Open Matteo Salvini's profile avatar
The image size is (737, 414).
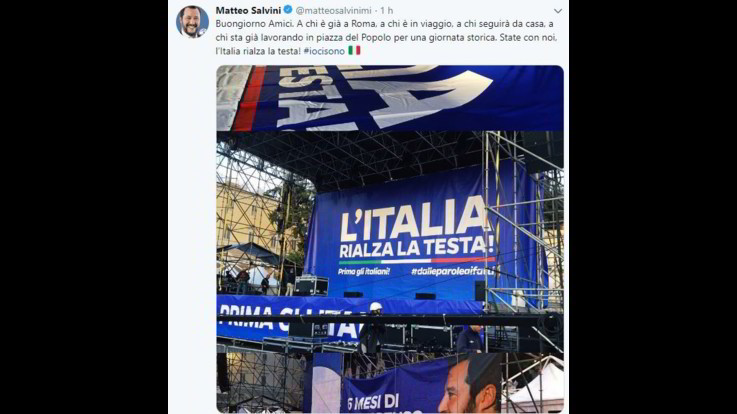[192, 22]
